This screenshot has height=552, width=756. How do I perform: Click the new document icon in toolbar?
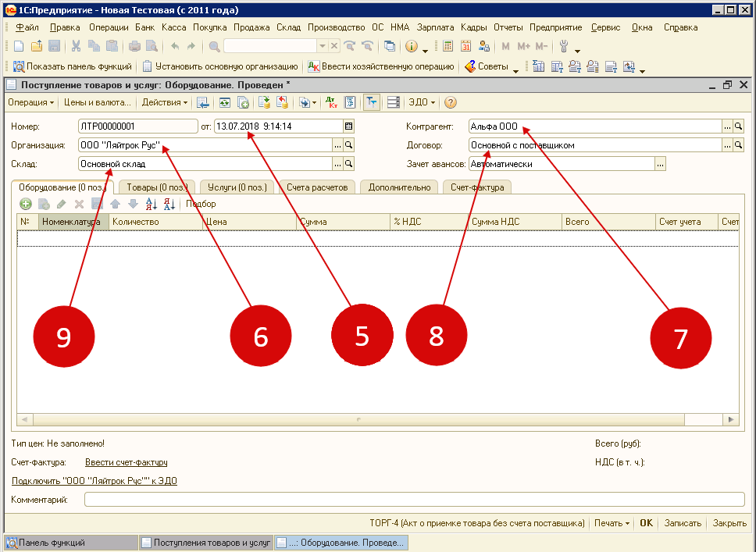pyautogui.click(x=19, y=46)
